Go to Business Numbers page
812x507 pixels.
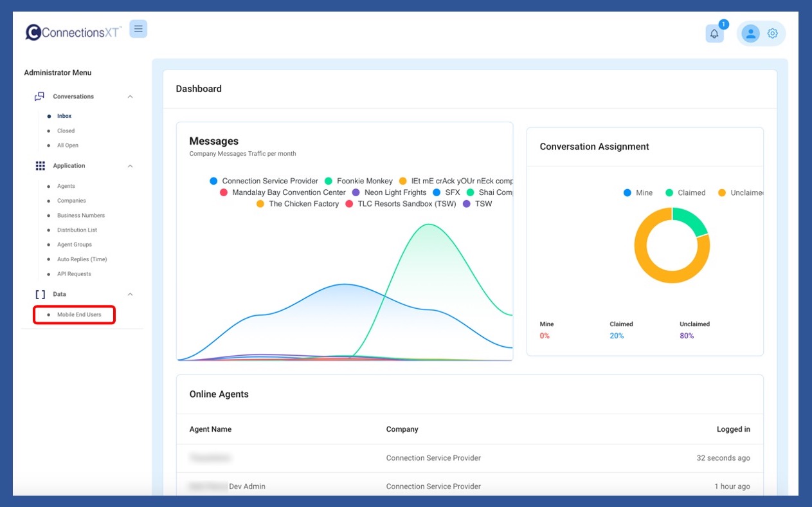click(80, 216)
